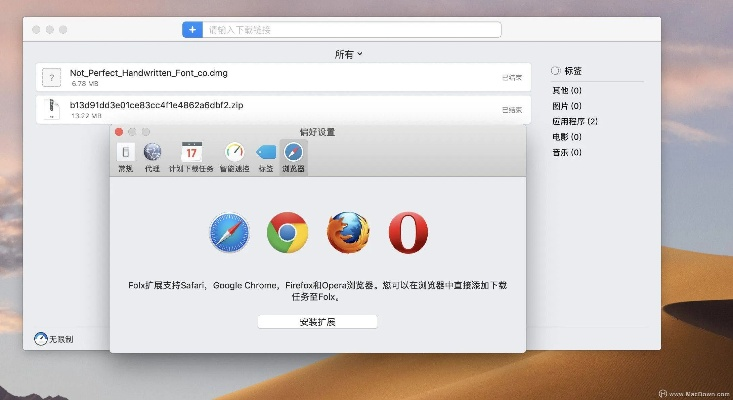Click the Firefox browser icon
This screenshot has width=733, height=400.
(348, 232)
